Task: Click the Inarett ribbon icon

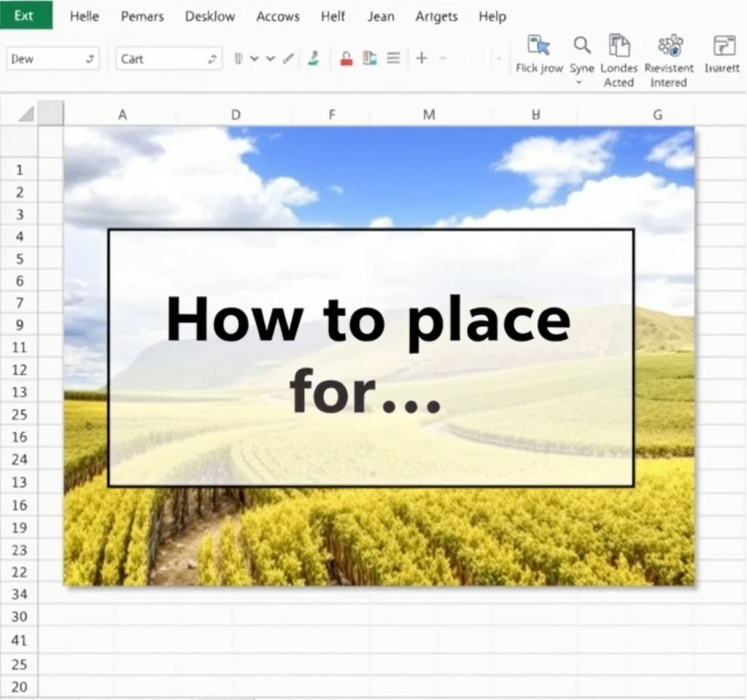Action: (x=724, y=45)
